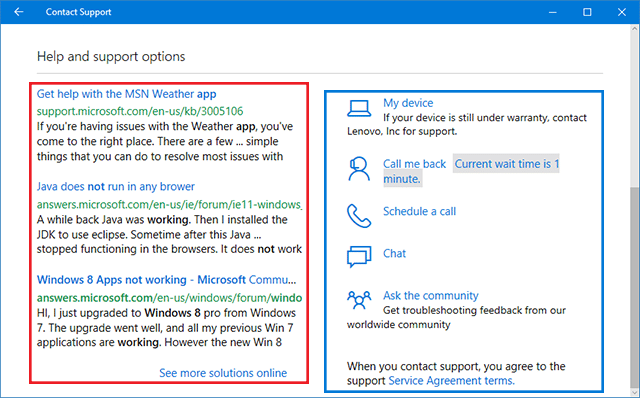Click the headset Call me back icon

[359, 169]
